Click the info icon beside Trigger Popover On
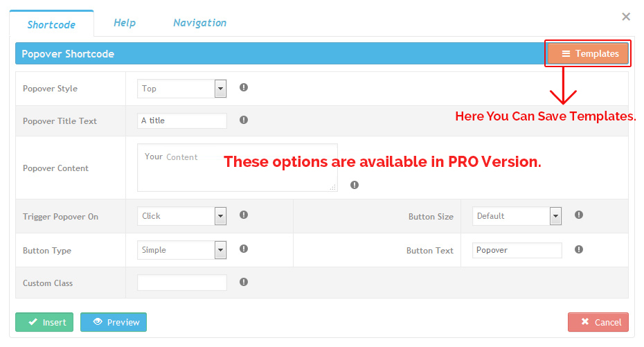 click(244, 215)
